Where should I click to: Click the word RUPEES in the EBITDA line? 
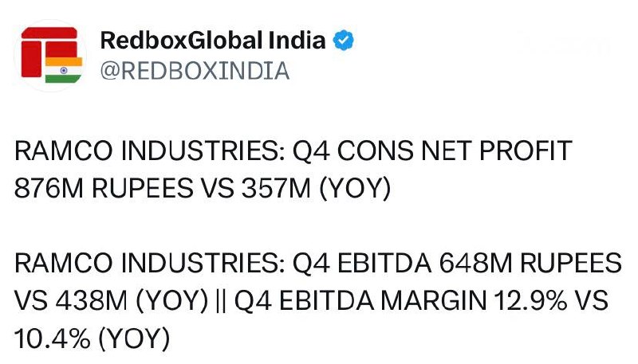point(571,264)
